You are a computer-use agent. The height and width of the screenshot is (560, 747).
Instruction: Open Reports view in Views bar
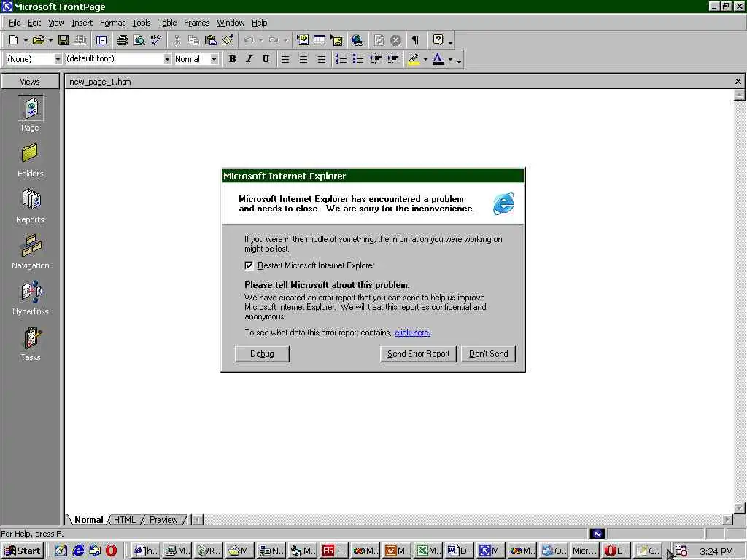click(31, 206)
